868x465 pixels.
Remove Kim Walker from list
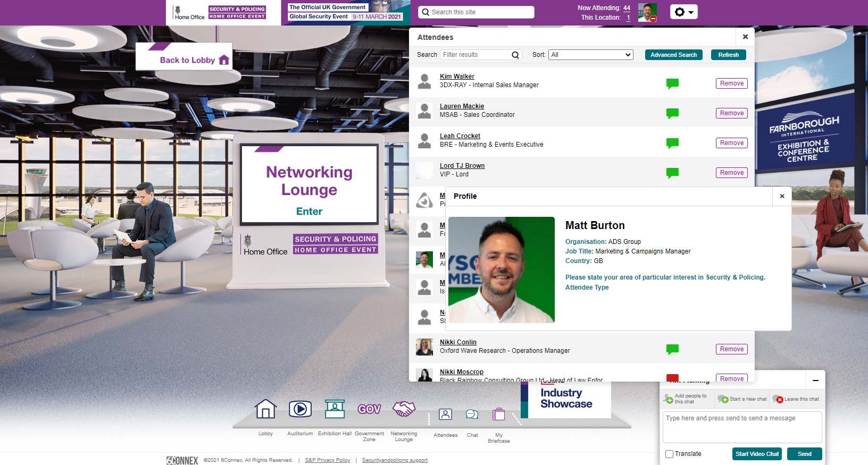pos(731,83)
